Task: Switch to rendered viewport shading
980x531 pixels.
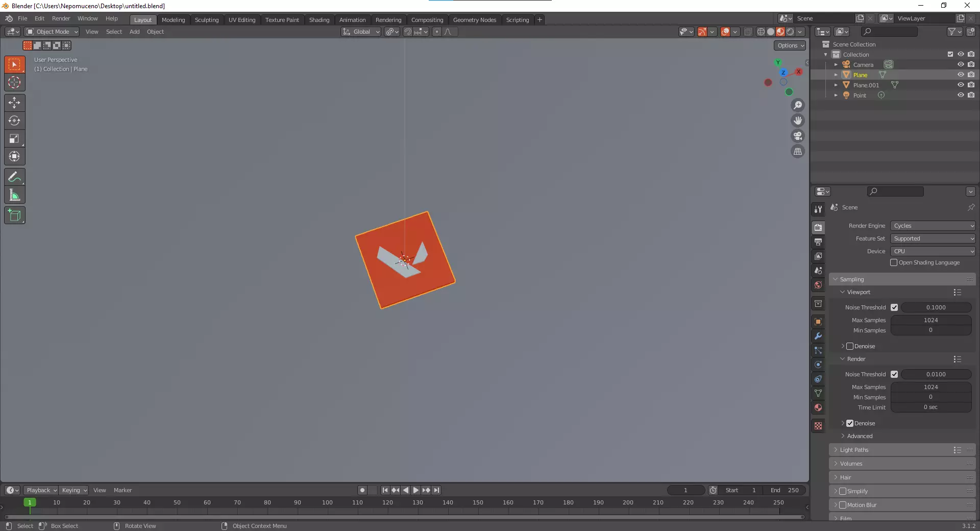Action: click(x=790, y=32)
